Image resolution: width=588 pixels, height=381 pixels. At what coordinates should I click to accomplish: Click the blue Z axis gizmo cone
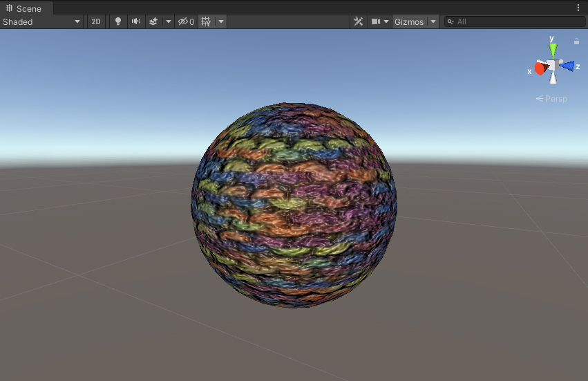point(568,66)
